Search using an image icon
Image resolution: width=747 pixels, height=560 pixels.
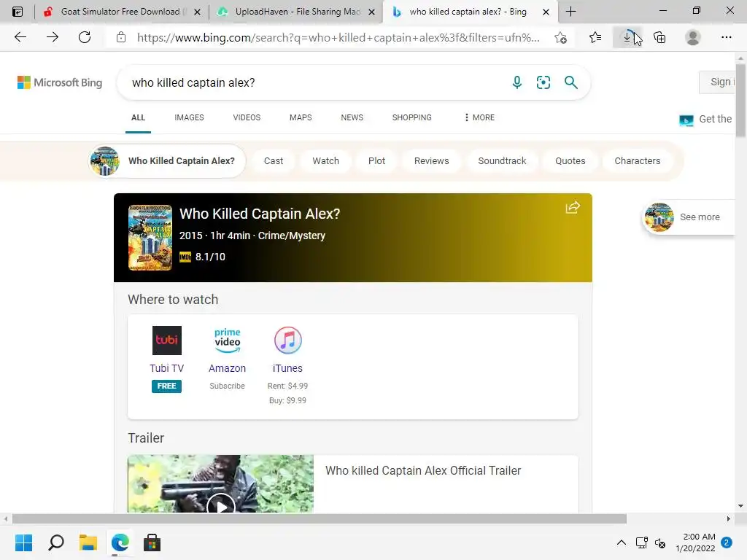tap(543, 82)
